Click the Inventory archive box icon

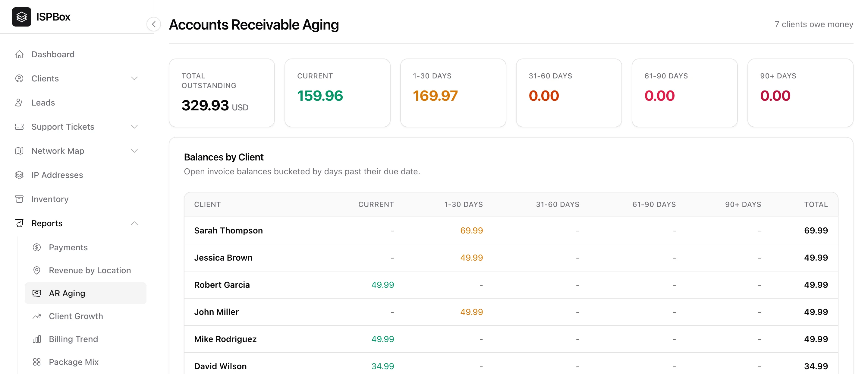coord(19,199)
